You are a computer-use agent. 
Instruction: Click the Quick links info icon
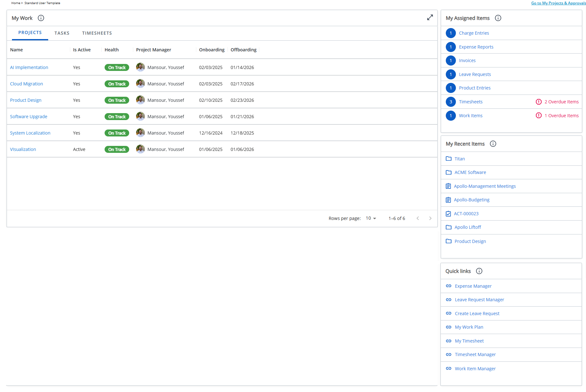tap(479, 271)
